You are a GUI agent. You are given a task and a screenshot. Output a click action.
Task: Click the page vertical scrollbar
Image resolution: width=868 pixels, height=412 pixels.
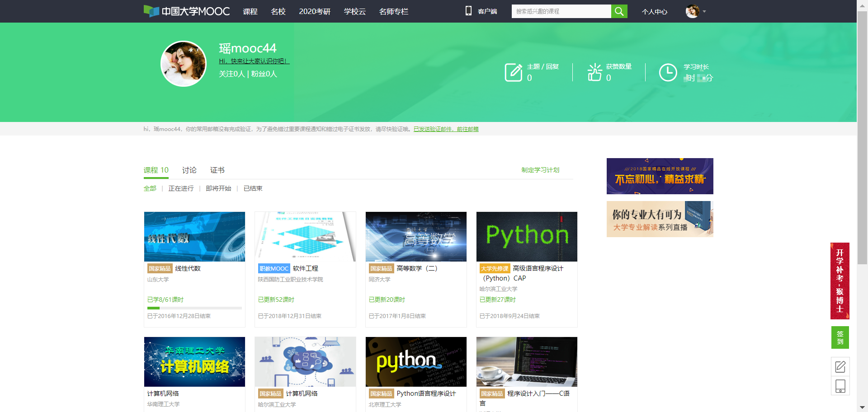(x=863, y=138)
